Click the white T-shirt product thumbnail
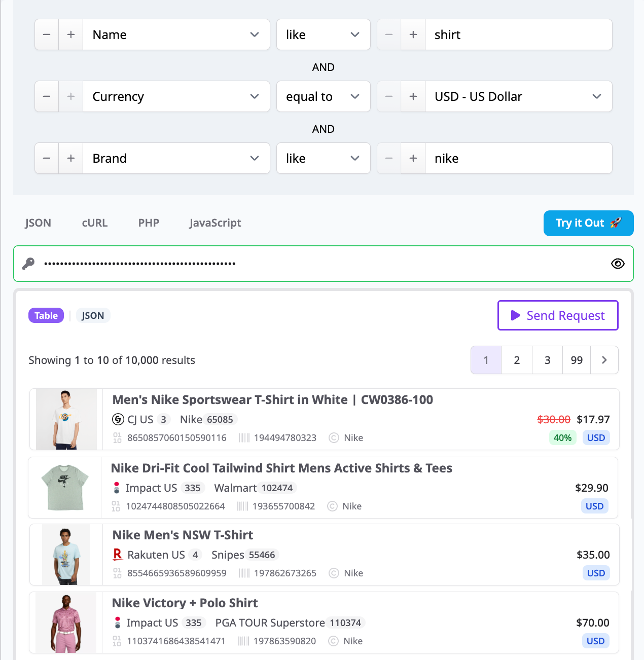 pos(66,419)
